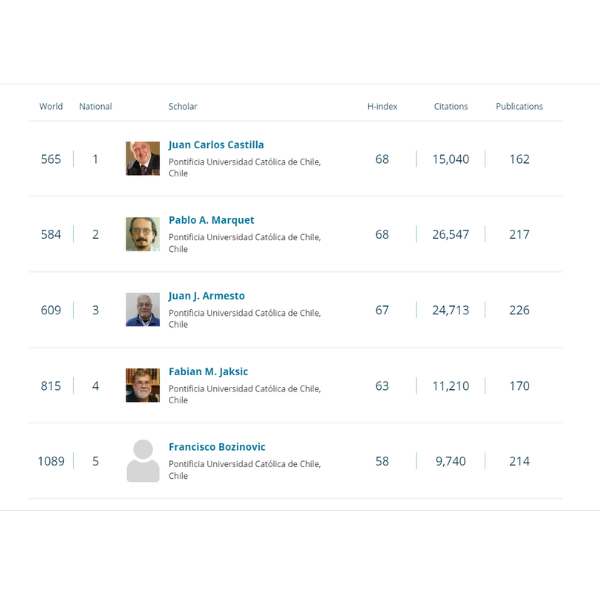Click the National column header
Image resolution: width=600 pixels, height=600 pixels.
pyautogui.click(x=96, y=106)
